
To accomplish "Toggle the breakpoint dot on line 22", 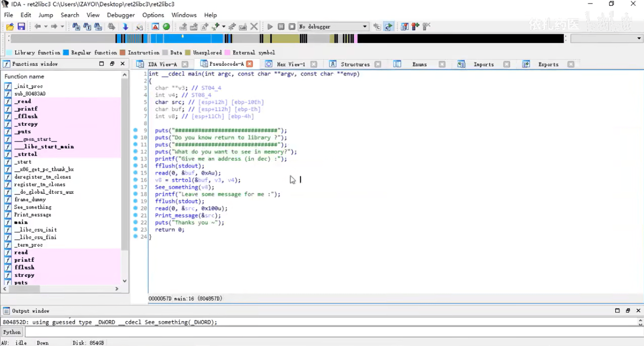I will 135,222.
